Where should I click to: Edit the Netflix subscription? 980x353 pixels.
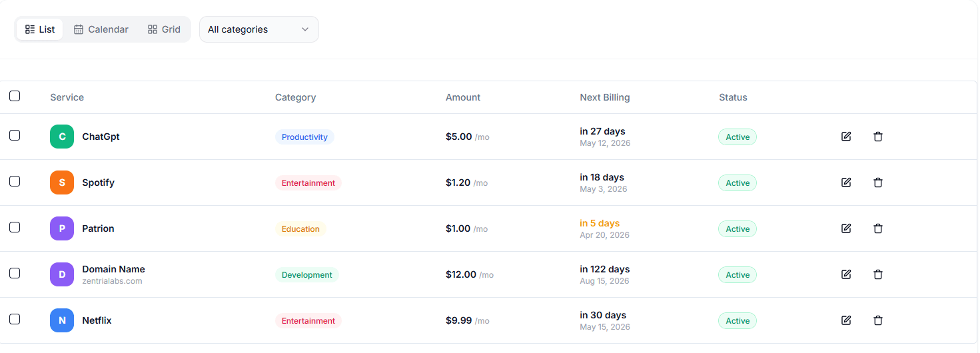point(846,320)
